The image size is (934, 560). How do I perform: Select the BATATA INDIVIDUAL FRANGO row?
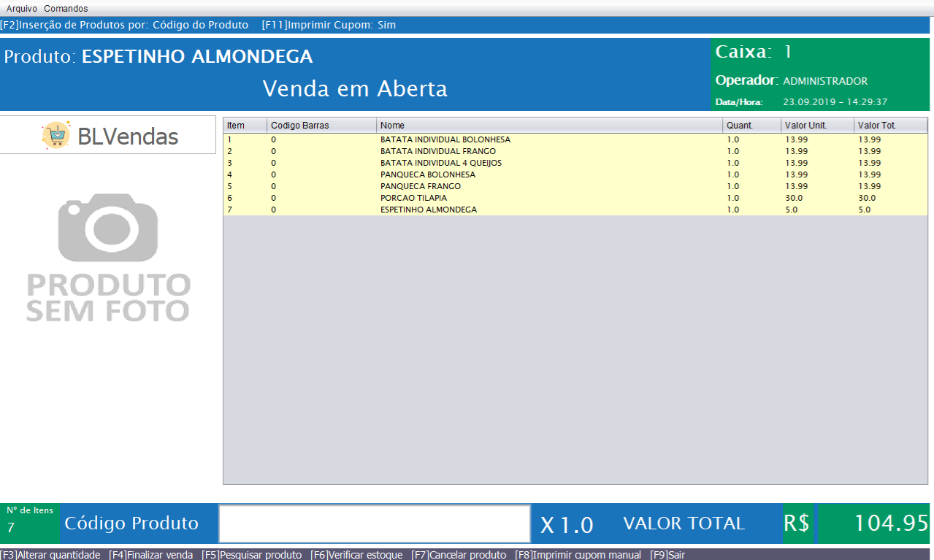click(437, 151)
